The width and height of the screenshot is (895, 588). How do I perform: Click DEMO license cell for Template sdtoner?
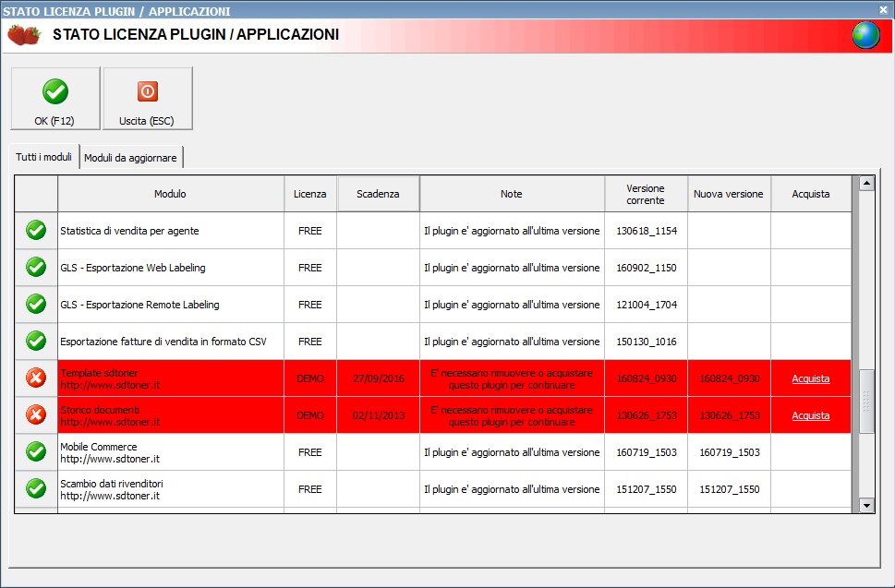click(310, 378)
